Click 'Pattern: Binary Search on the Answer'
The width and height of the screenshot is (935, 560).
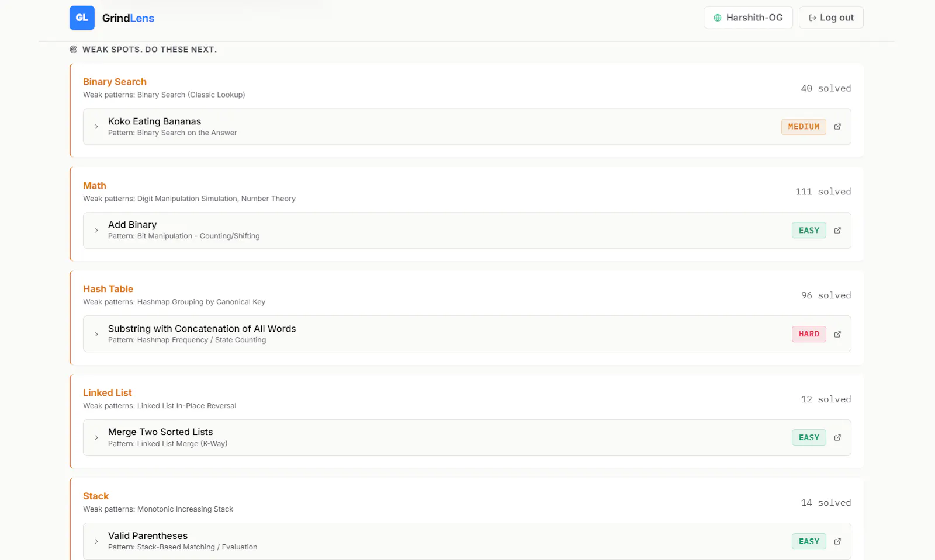[172, 133]
